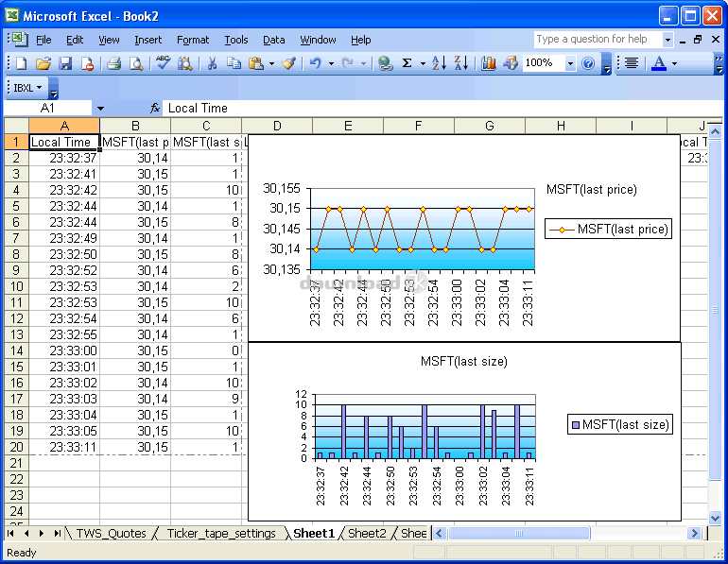Select the MSFT(last price) chart legend
This screenshot has height=564, width=728.
click(608, 230)
